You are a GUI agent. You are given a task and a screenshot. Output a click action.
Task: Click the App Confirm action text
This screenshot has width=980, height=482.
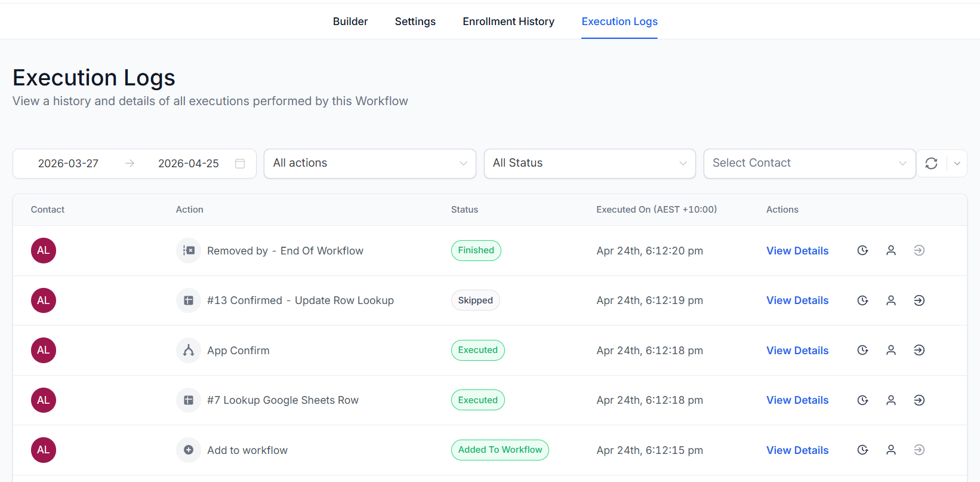click(238, 351)
